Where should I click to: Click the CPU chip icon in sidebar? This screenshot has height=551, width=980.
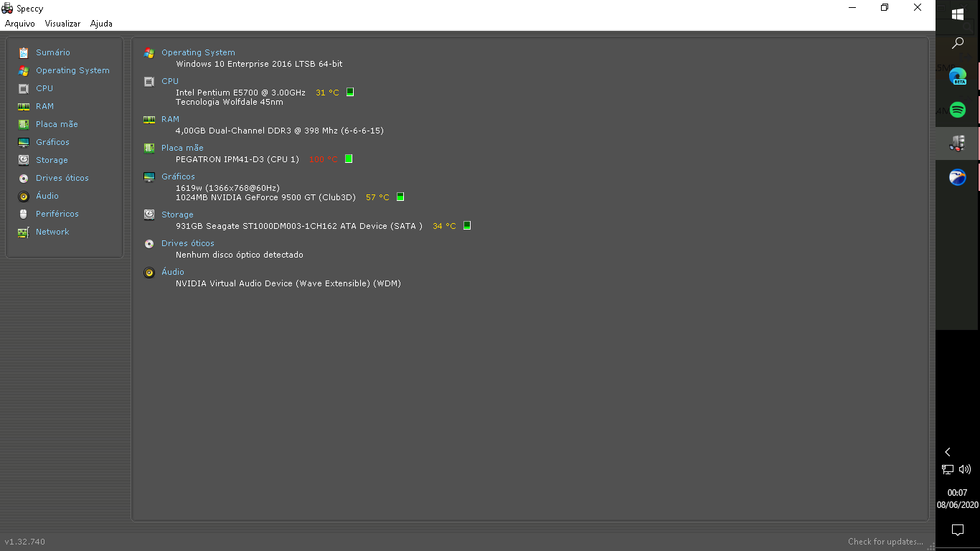point(24,88)
